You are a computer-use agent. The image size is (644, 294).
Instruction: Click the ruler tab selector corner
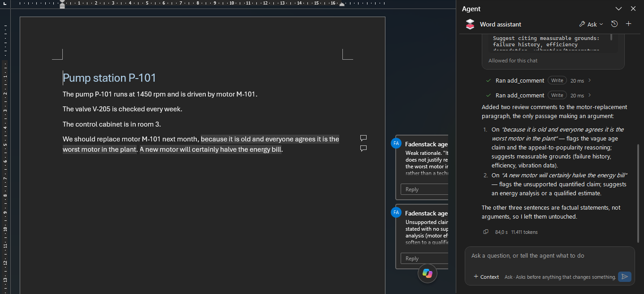point(4,3)
